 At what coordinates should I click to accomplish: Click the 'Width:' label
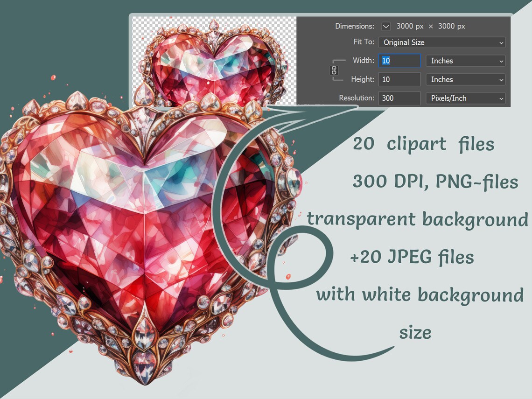364,60
